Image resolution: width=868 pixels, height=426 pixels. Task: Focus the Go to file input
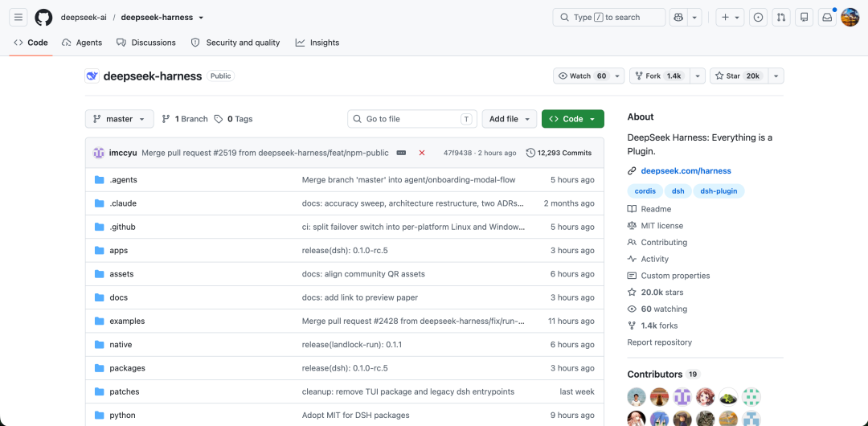tap(412, 119)
